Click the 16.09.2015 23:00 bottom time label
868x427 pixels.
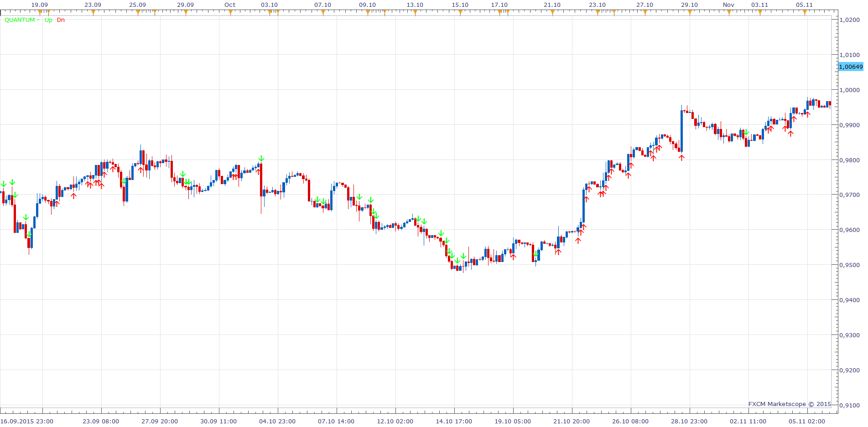[x=27, y=421]
